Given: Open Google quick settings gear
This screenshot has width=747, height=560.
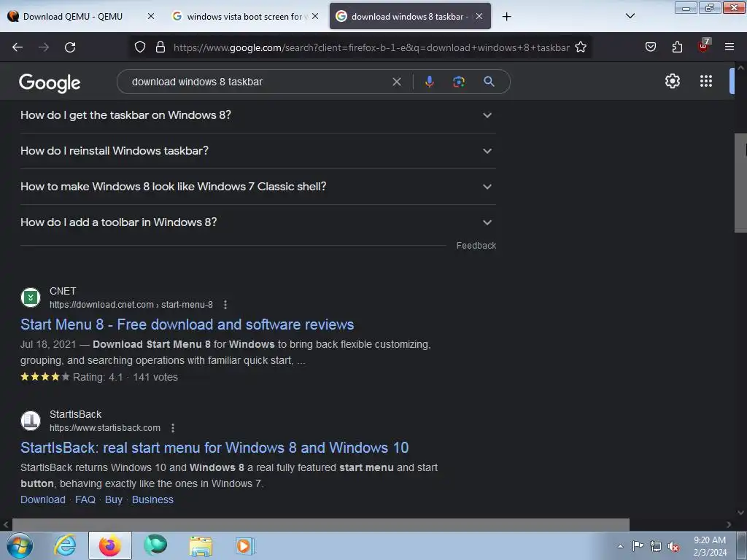Looking at the screenshot, I should (x=672, y=81).
